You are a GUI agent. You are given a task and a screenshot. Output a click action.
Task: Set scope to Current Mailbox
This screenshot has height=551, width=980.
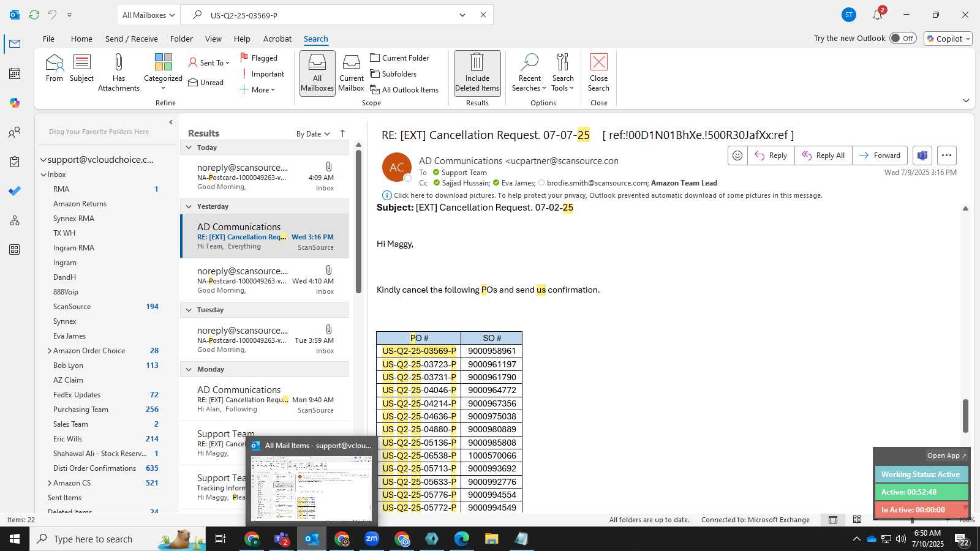(351, 72)
